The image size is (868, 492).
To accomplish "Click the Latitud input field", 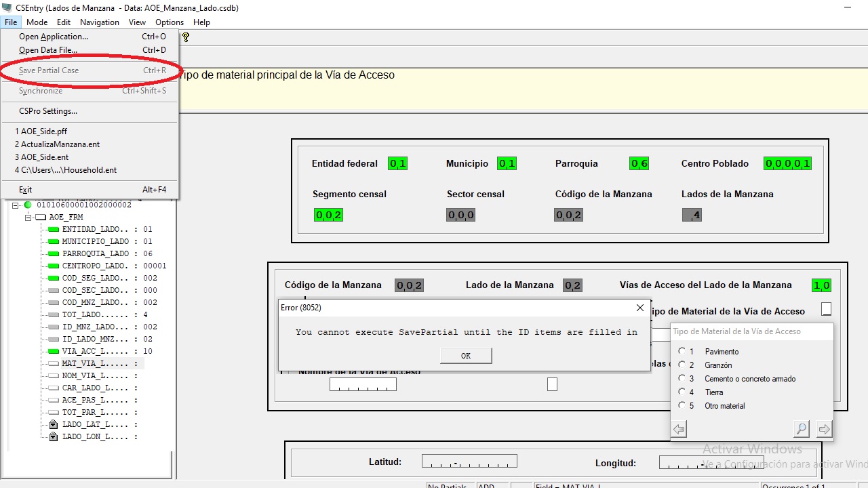I will pyautogui.click(x=469, y=462).
